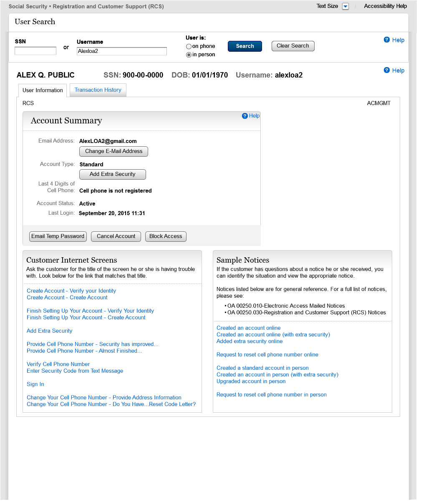The width and height of the screenshot is (421, 504).
Task: Click the 'OA 00250.030' RCS Notices reference text
Action: [x=307, y=313]
